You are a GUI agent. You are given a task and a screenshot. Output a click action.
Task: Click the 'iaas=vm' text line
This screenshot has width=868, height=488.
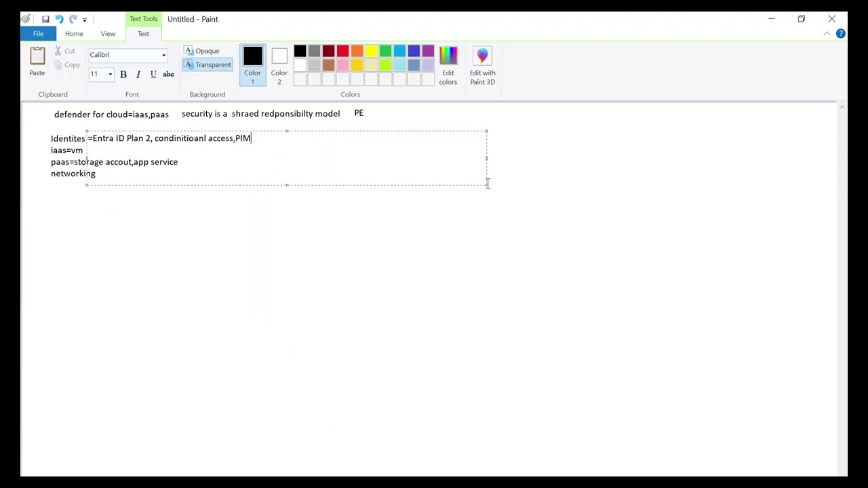click(x=66, y=150)
